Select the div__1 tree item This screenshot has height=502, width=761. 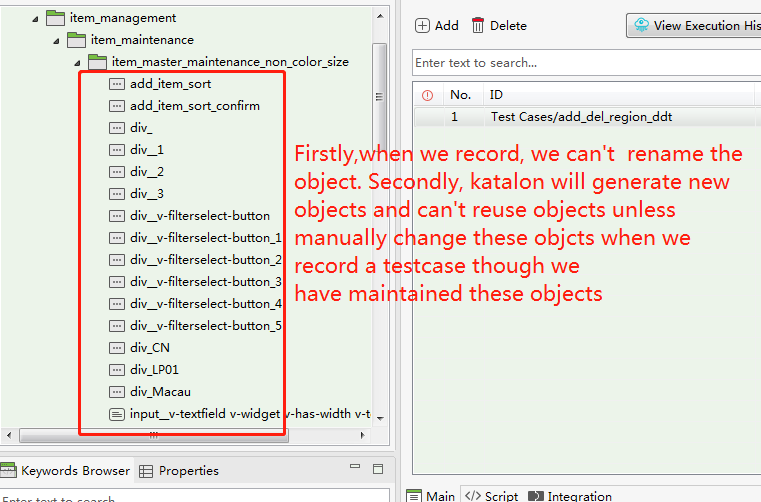[x=147, y=150]
